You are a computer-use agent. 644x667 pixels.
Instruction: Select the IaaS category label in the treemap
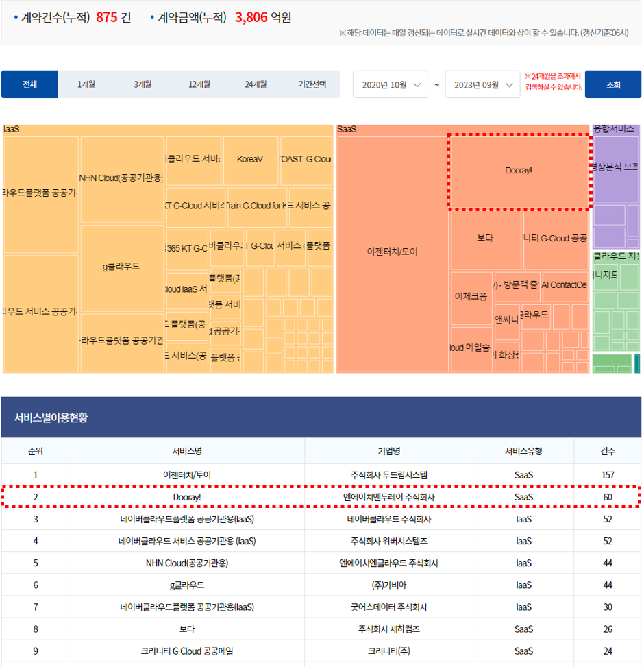pos(12,130)
